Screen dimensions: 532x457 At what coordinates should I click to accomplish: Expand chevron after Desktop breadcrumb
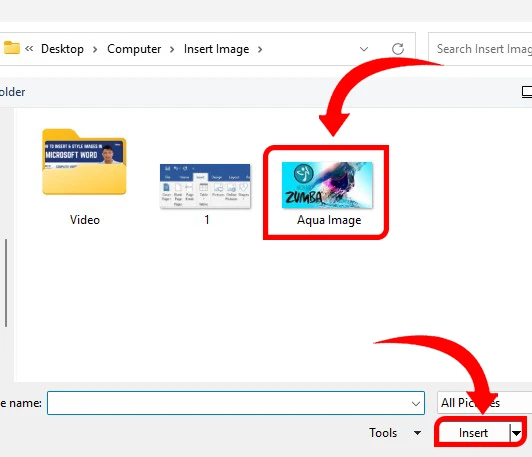(95, 50)
